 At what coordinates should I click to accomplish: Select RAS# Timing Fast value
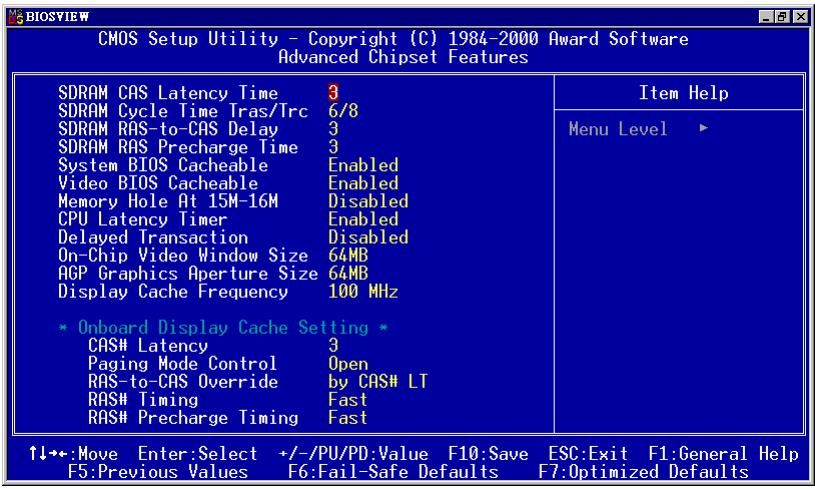[348, 400]
